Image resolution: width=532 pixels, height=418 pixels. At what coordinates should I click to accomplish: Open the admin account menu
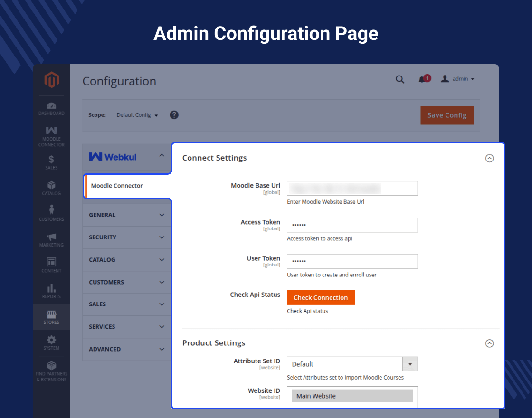click(x=457, y=79)
